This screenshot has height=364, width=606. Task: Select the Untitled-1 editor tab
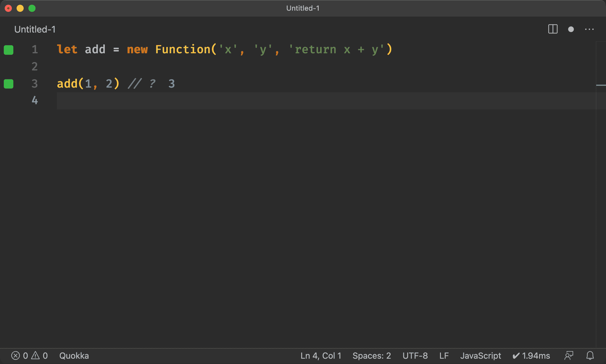35,29
